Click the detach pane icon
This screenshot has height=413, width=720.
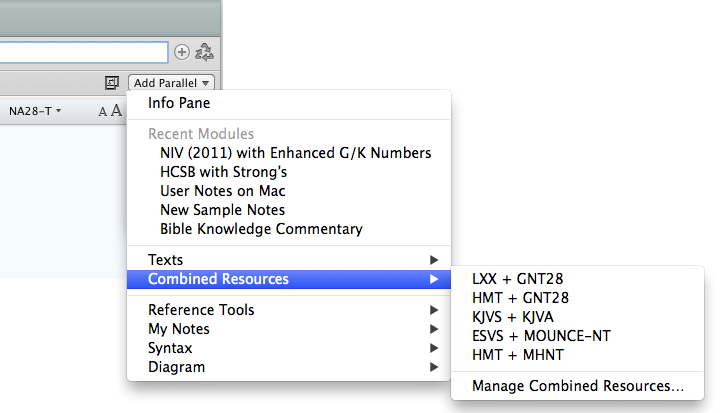[x=112, y=83]
